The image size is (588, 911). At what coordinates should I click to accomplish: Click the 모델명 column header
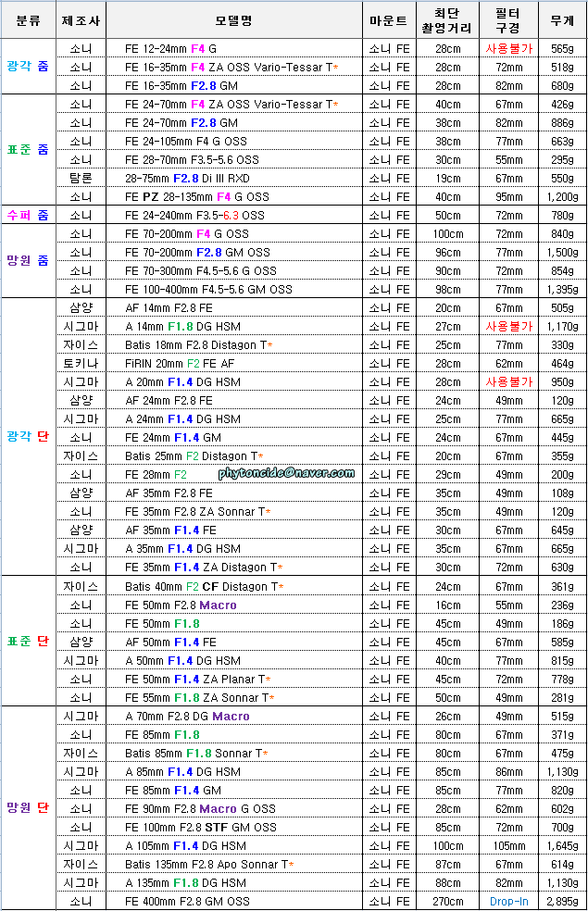click(x=234, y=21)
